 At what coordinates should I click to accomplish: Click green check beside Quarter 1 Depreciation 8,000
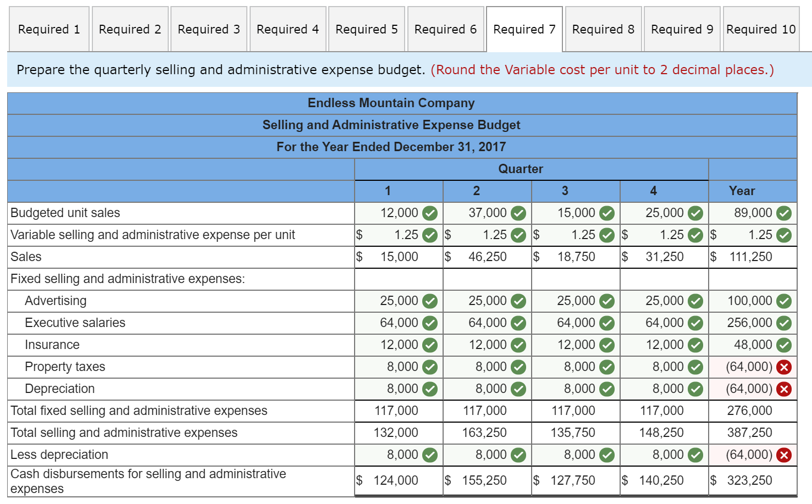(x=430, y=389)
